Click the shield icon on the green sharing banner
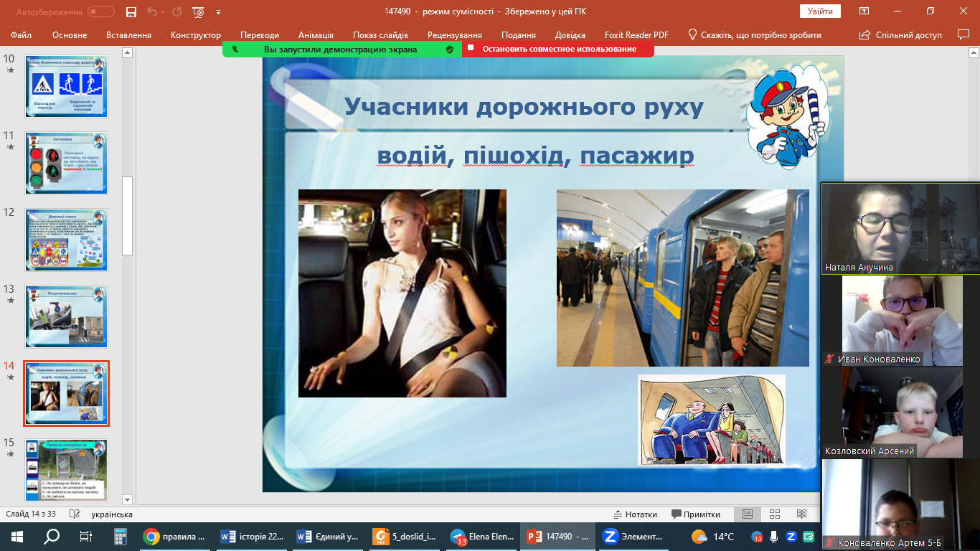Viewport: 980px width, 551px height. (450, 49)
